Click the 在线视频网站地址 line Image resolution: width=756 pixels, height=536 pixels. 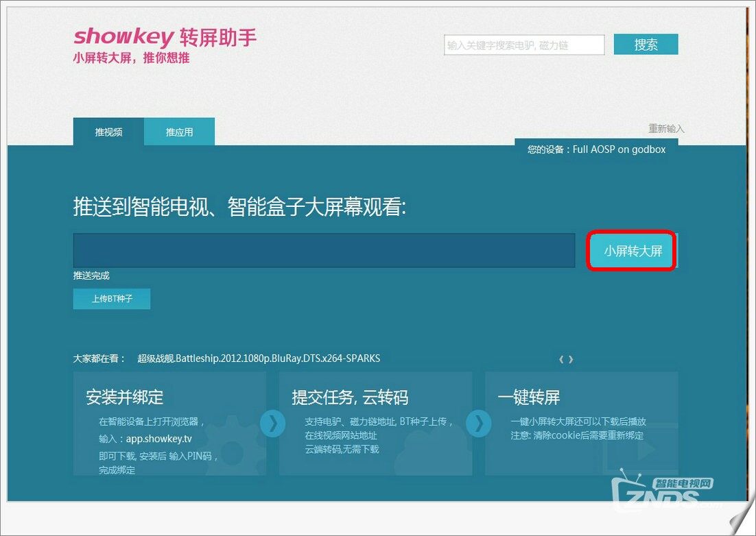[x=341, y=435]
